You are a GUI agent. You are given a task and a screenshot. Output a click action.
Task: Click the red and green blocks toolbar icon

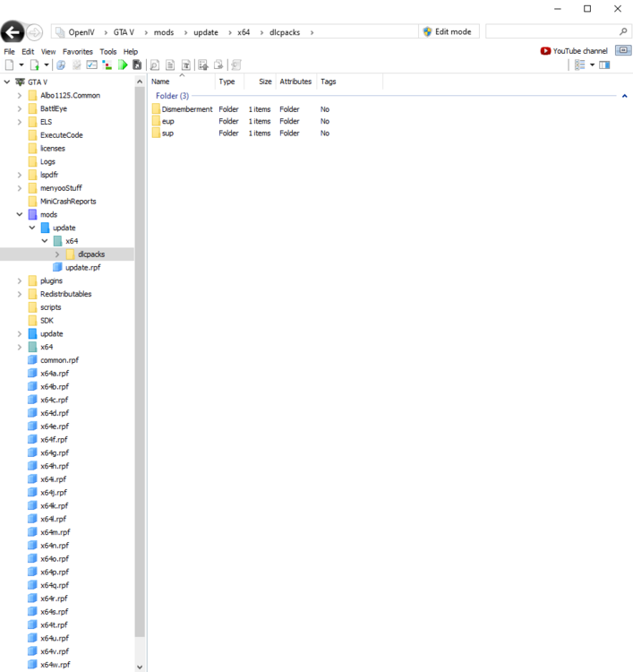point(107,65)
